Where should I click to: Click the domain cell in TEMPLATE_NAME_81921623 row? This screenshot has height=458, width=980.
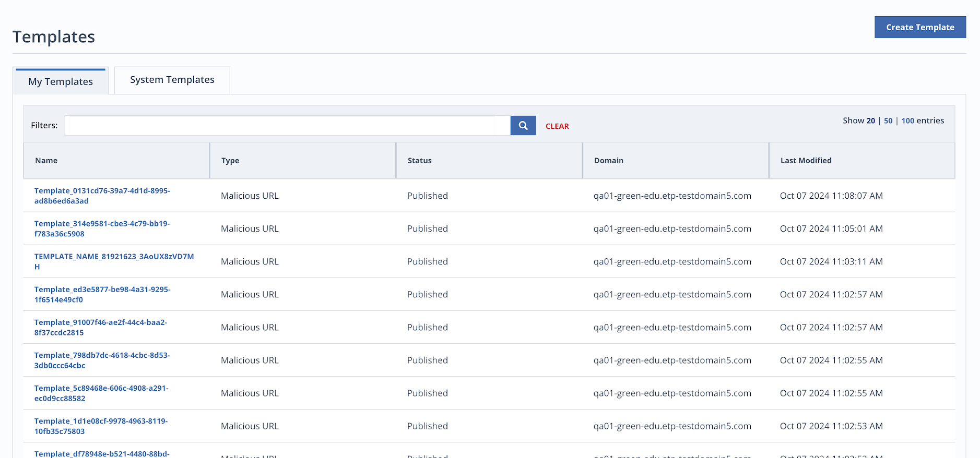point(672,261)
